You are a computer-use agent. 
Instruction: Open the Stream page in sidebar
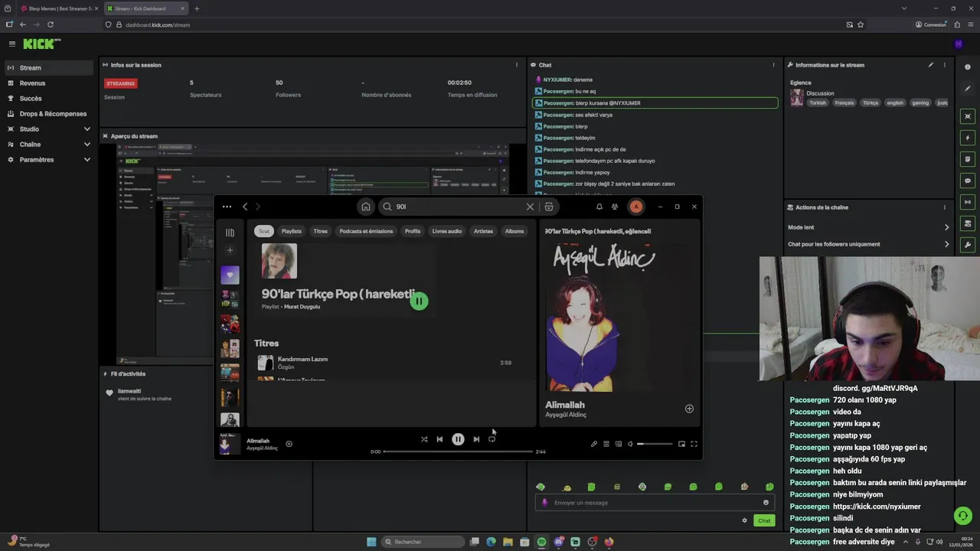pyautogui.click(x=49, y=68)
